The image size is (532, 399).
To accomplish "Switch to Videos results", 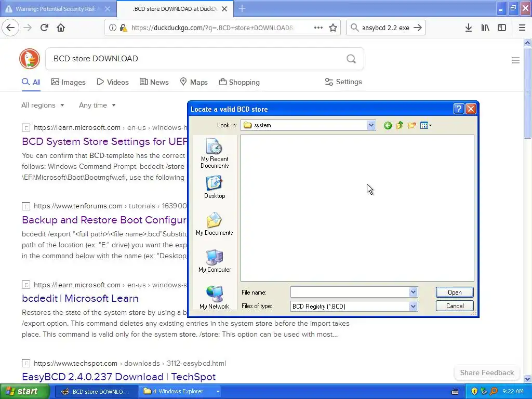I will (113, 82).
